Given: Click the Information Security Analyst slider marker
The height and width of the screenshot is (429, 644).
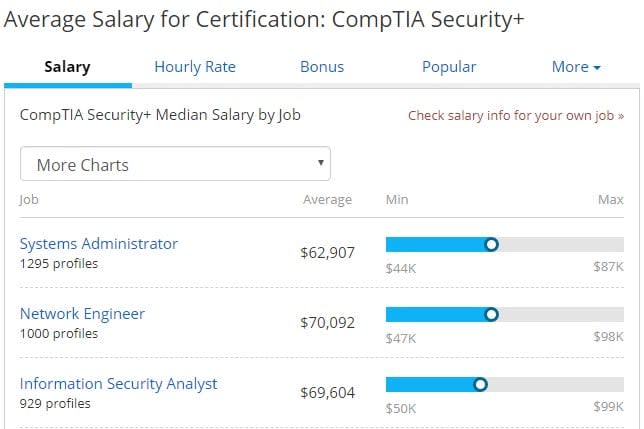Looking at the screenshot, I should [480, 385].
